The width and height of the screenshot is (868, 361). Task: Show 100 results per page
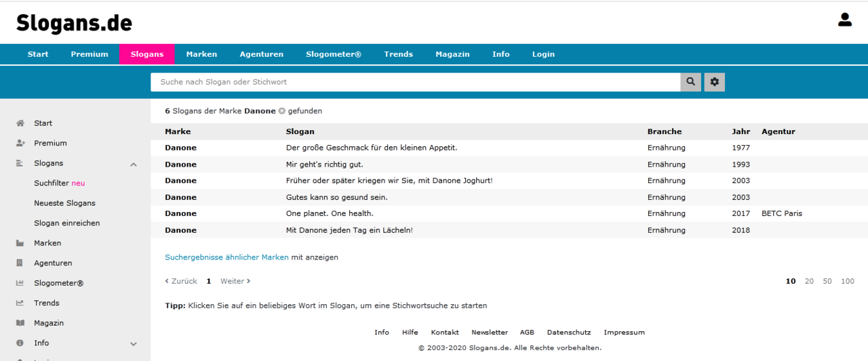click(847, 281)
